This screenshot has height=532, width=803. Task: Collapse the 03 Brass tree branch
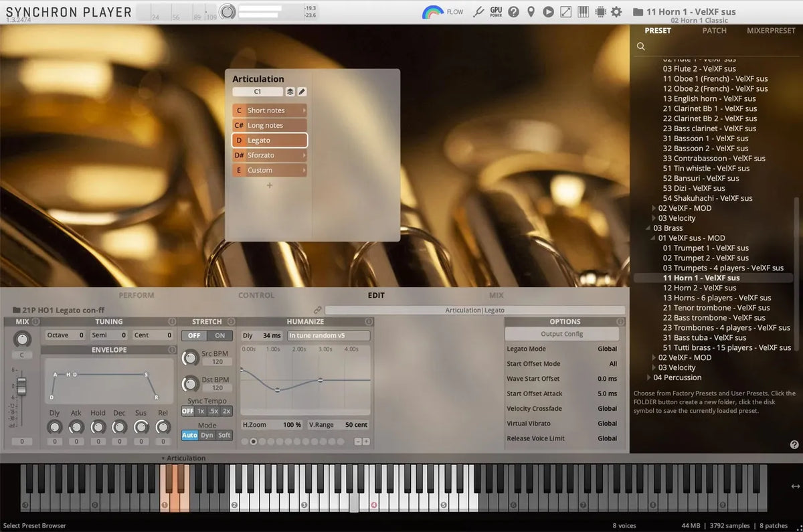[x=646, y=228]
